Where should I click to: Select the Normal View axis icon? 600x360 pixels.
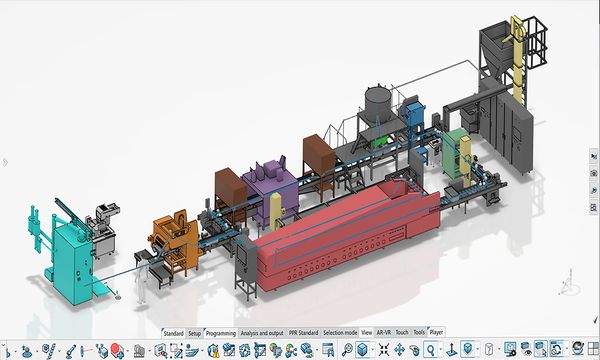click(x=452, y=350)
